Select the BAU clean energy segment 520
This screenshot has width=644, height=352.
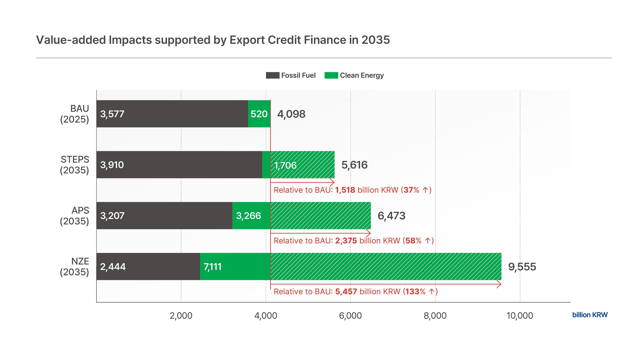pos(259,114)
